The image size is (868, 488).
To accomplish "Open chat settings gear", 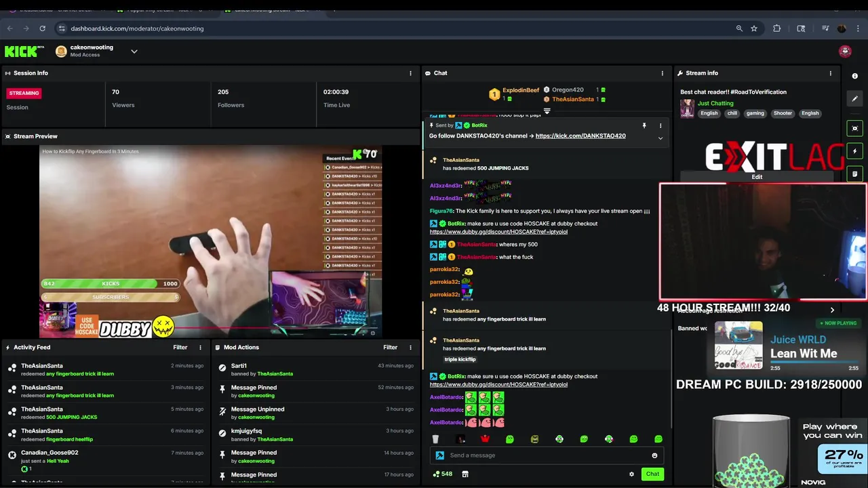I will (x=631, y=474).
